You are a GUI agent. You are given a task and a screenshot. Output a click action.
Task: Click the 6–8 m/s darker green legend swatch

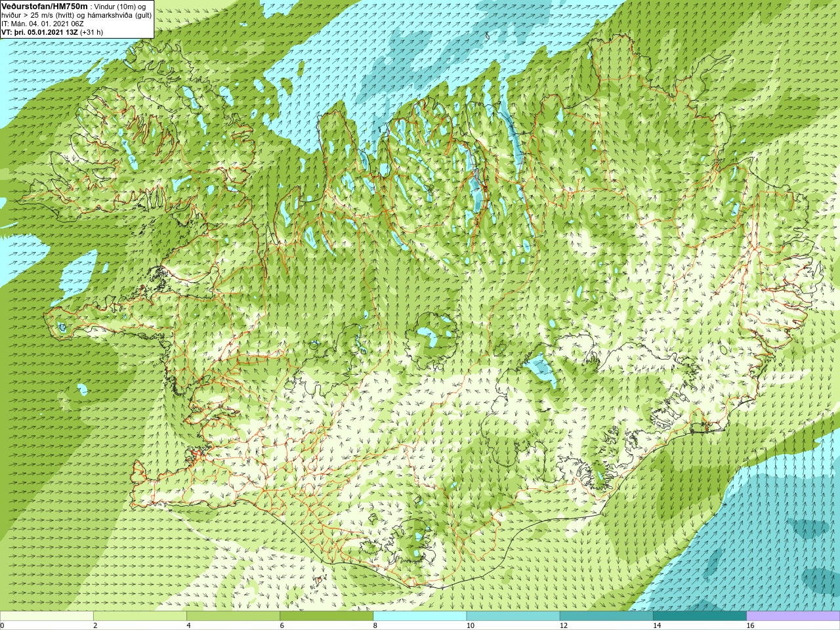pos(326,616)
